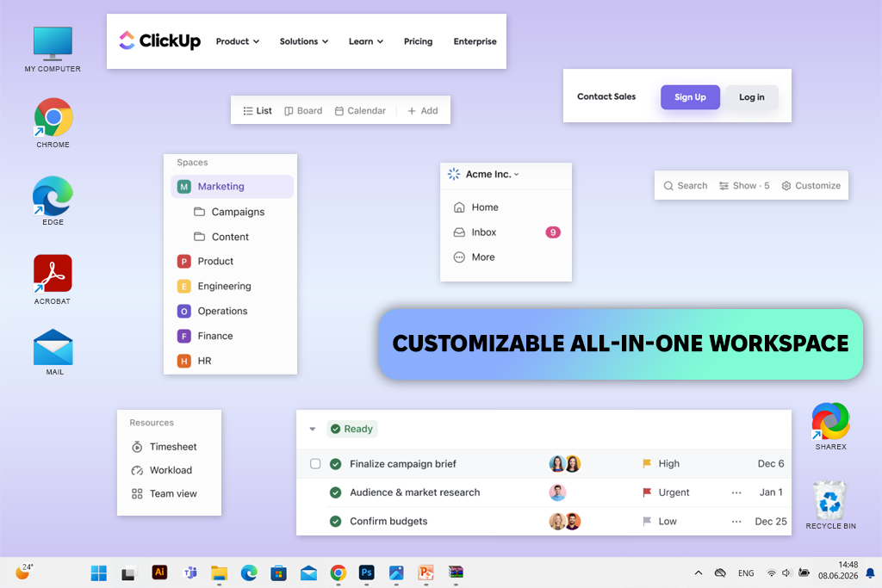Switch to the Board view tab
Image resolution: width=882 pixels, height=588 pixels.
click(x=303, y=111)
